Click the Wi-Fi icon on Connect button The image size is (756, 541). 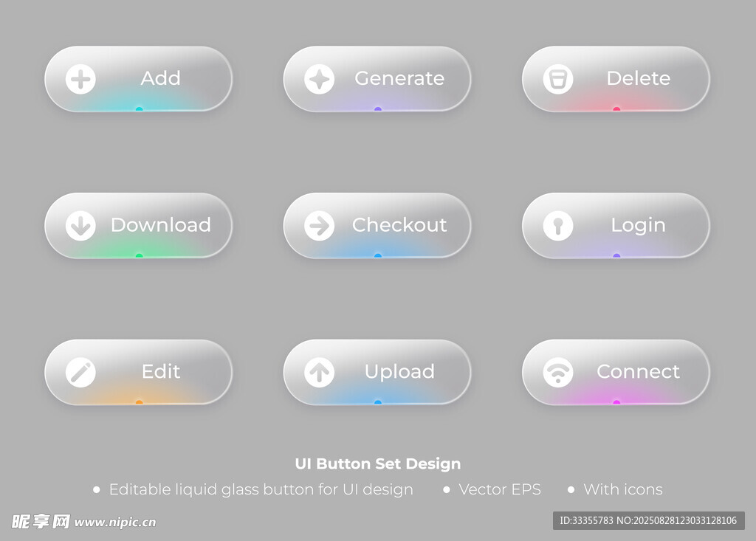point(558,373)
